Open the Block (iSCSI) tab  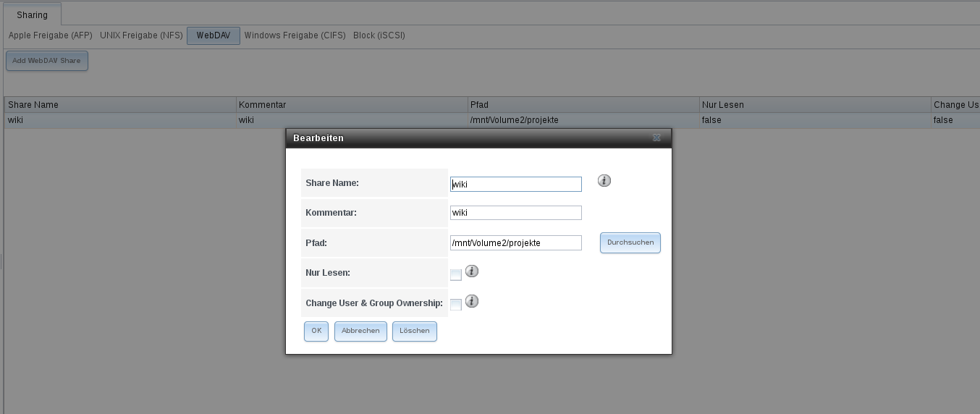(x=379, y=35)
